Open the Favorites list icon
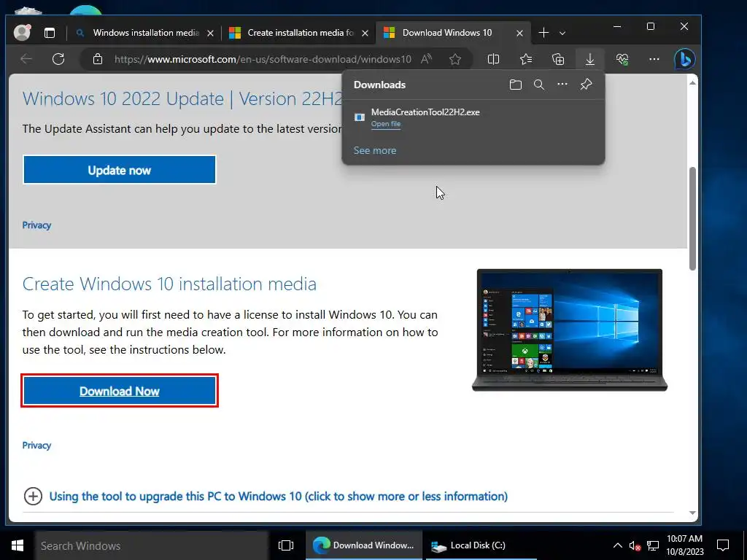Image resolution: width=747 pixels, height=560 pixels. [526, 59]
